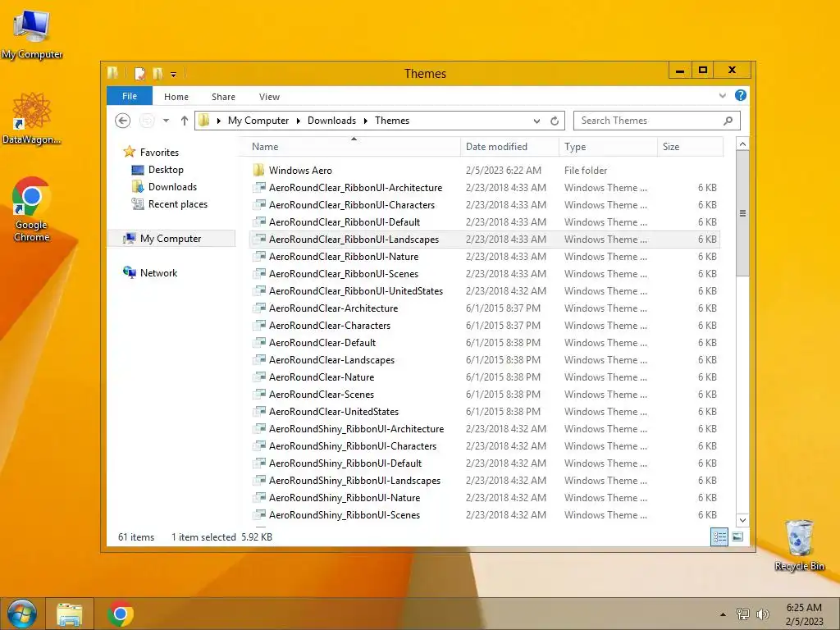The image size is (840, 630).
Task: Click AeroRoundShiny_RibbonUI-Nature file icon
Action: tap(259, 497)
